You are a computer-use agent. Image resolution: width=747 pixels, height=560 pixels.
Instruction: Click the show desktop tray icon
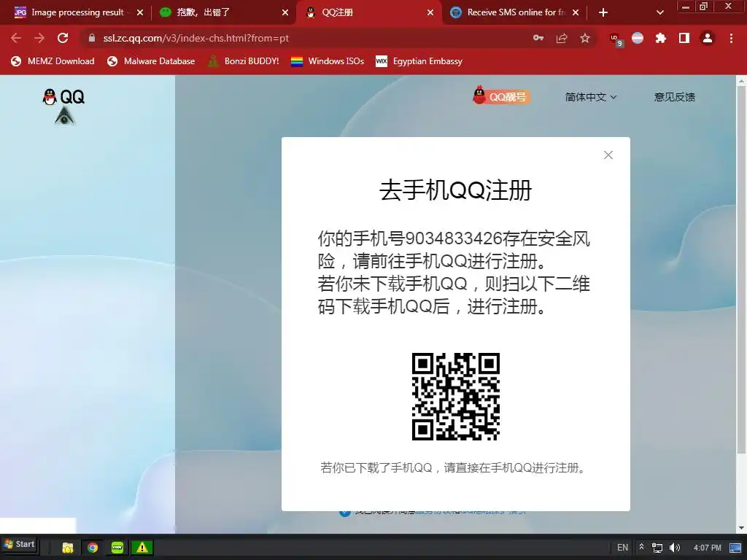735,548
